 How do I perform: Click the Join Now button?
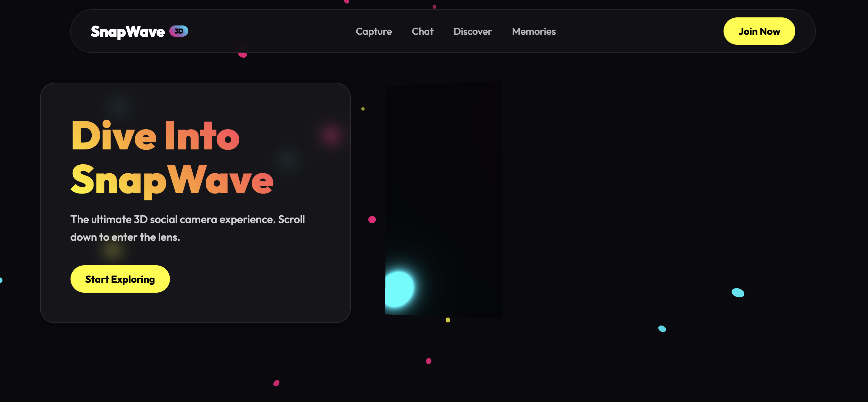(x=759, y=31)
